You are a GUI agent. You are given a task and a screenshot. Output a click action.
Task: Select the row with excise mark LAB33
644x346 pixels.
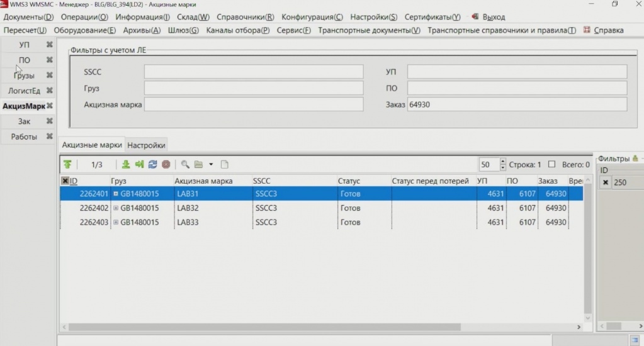(321, 222)
